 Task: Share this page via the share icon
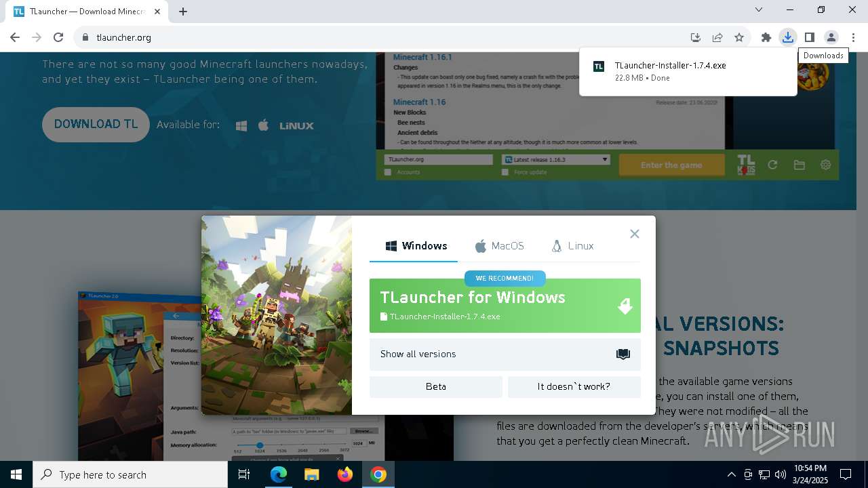point(717,37)
